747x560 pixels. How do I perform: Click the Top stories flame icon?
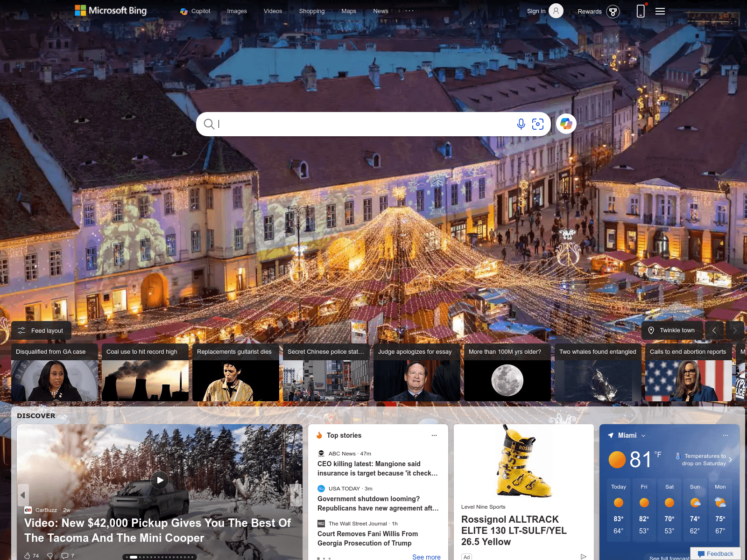click(x=320, y=435)
